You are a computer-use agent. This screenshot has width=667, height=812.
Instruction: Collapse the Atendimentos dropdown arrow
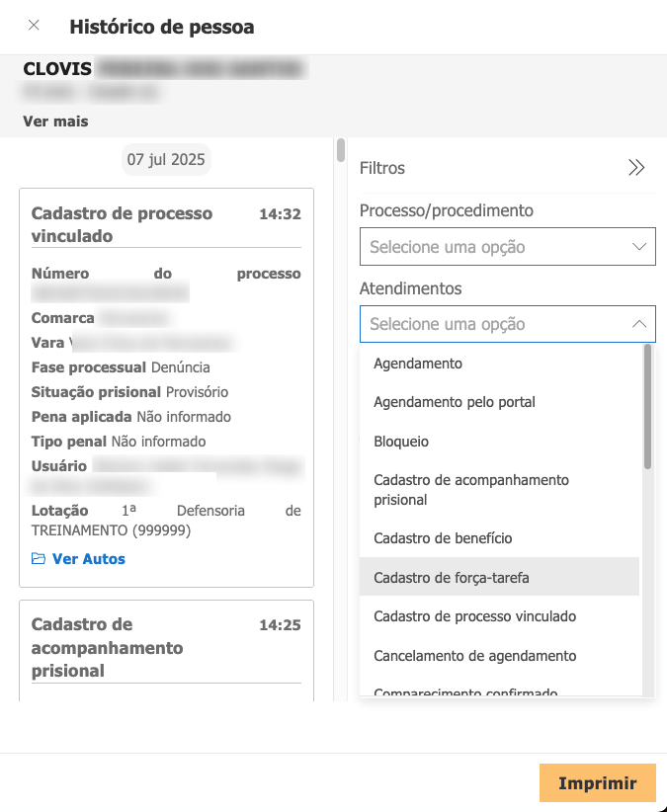[x=639, y=324]
